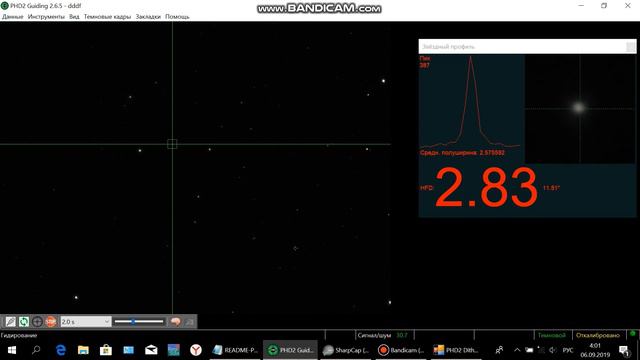Launch Microsoft Edge from taskbar

tap(60, 350)
